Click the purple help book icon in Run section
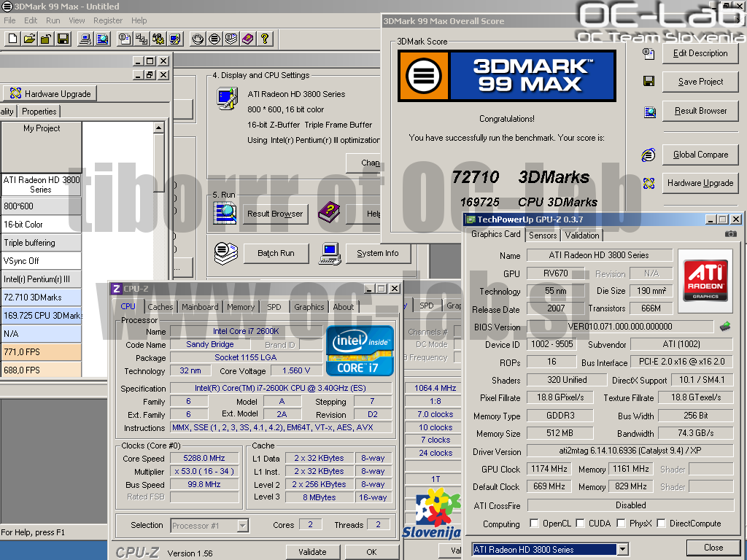Screen dimensions: 747x560 point(329,212)
